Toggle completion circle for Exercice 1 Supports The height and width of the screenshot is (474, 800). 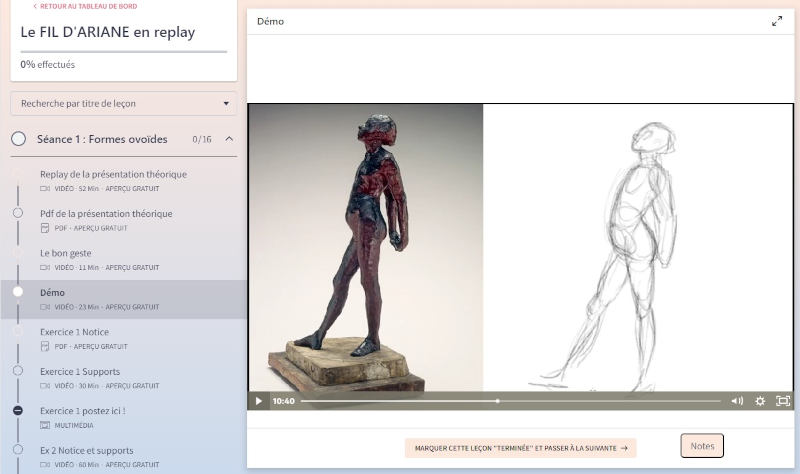[x=18, y=371]
